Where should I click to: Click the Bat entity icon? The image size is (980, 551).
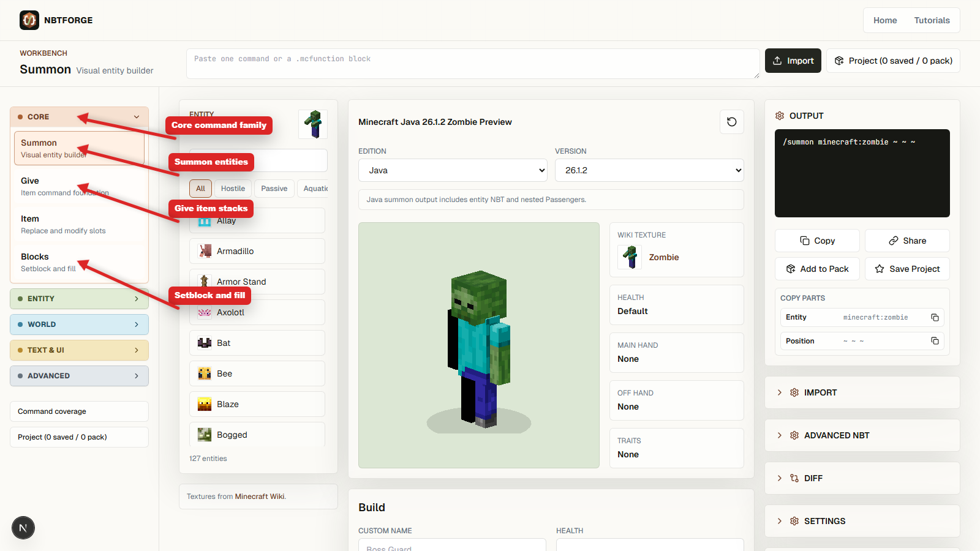205,343
